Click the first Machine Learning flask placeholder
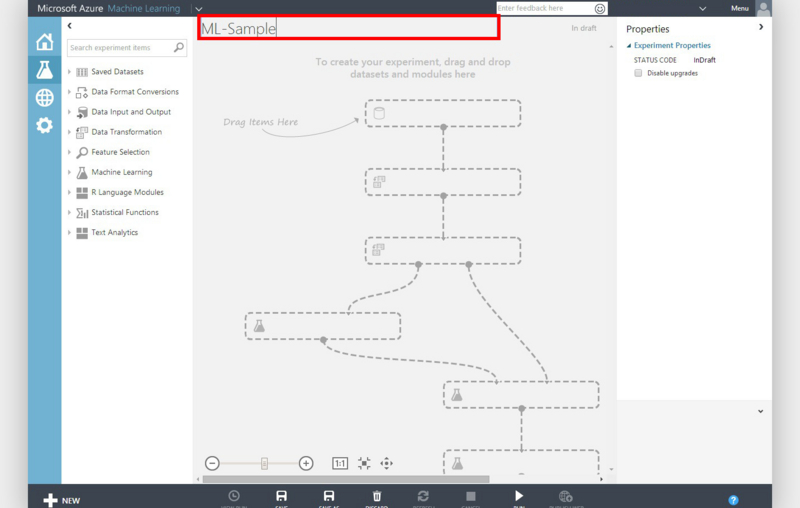Screen dimensions: 800x508 tap(322, 326)
